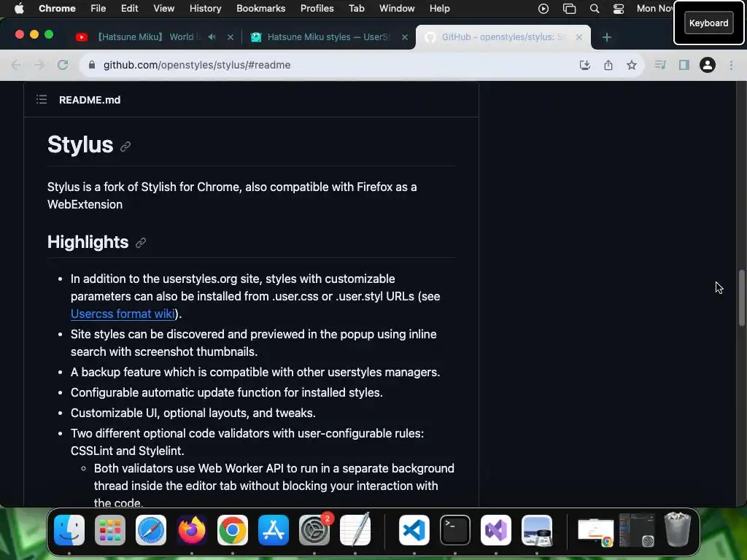Open Chrome from the Dock
This screenshot has height=560, width=747.
(x=233, y=530)
